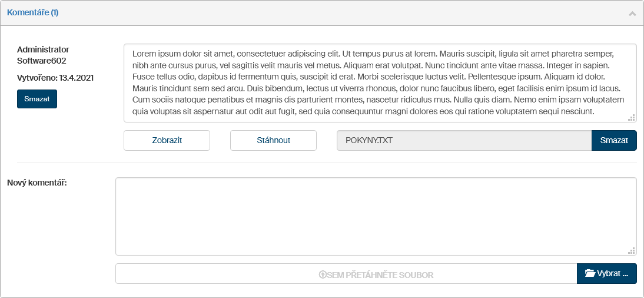Click the resize grip of the new comment box
Viewport: 644px width, 298px height.
(632, 250)
